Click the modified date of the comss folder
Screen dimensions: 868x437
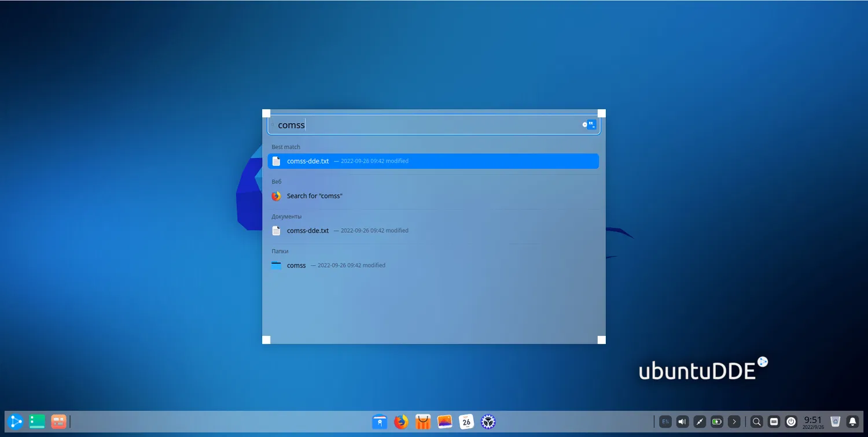(x=351, y=265)
